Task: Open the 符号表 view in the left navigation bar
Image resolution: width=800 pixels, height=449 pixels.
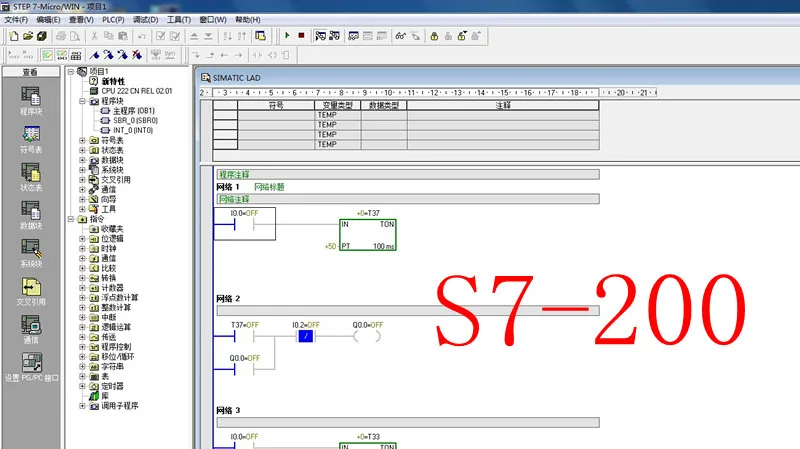Action: [x=31, y=139]
